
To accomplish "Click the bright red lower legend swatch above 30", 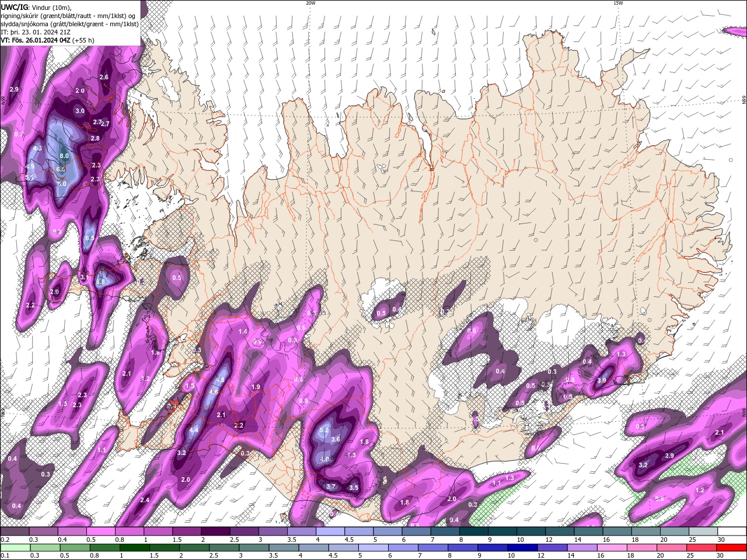I will click(x=732, y=548).
